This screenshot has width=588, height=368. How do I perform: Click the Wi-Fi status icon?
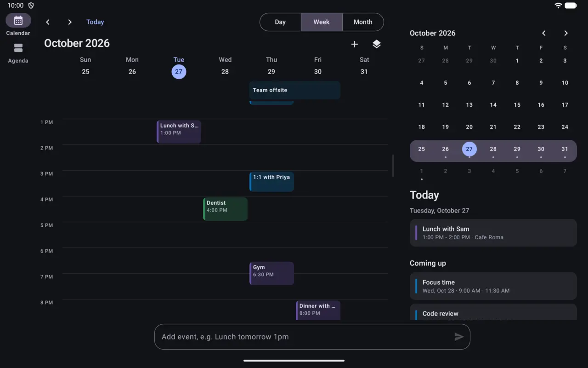(x=558, y=6)
